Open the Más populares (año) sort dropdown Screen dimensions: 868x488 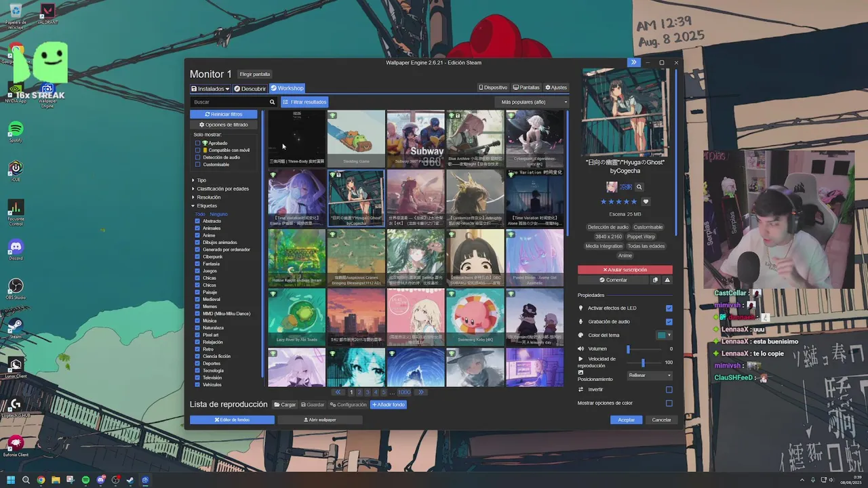coord(532,102)
